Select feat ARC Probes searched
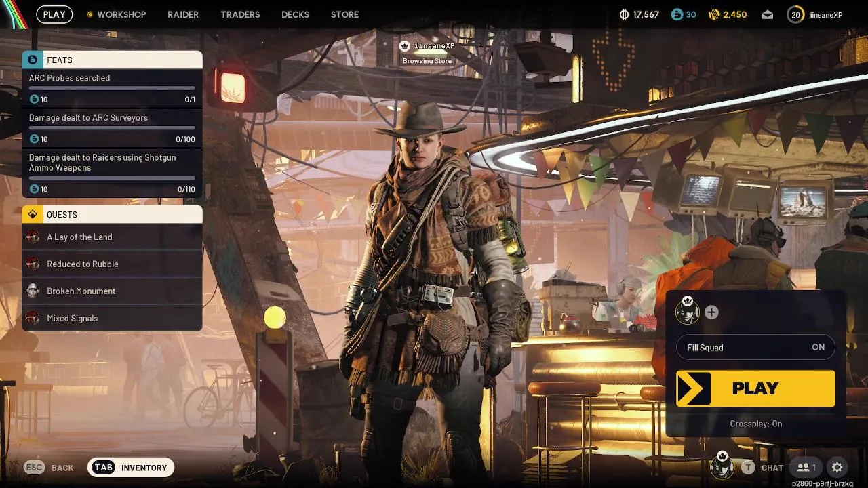The image size is (868, 488). point(112,89)
